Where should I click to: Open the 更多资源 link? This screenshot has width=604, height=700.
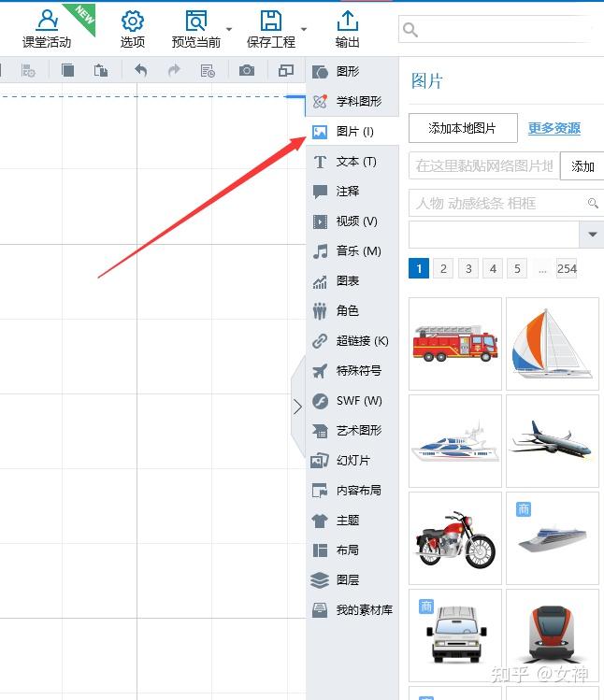(554, 128)
